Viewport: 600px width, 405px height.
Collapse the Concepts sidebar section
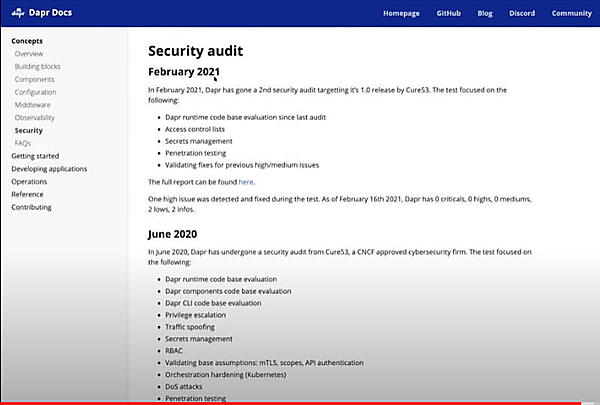tap(27, 40)
